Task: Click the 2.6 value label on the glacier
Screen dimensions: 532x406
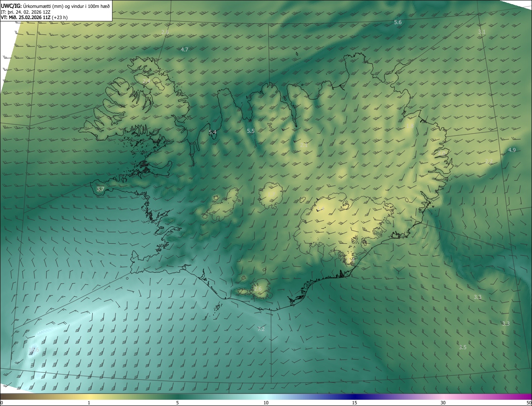Action: (258, 289)
